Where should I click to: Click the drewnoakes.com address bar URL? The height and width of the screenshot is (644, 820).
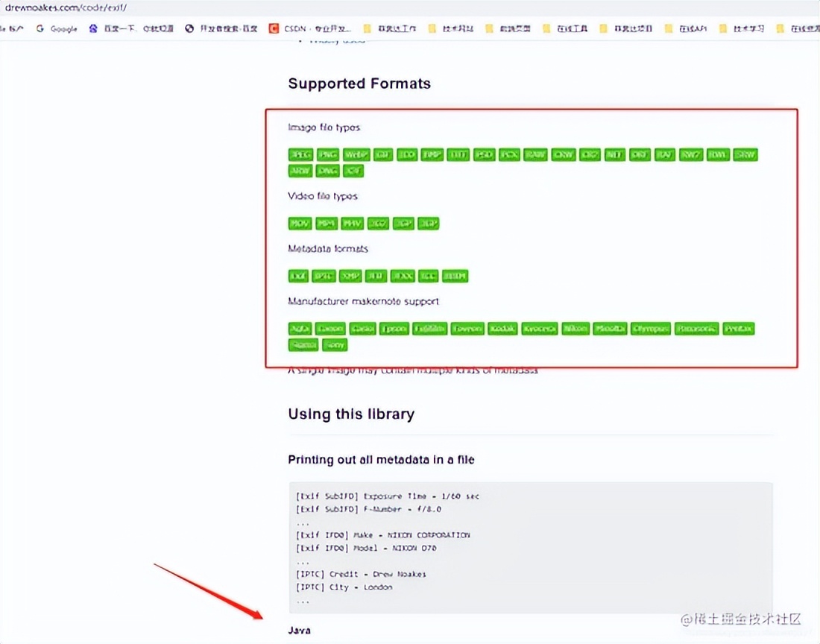coord(66,8)
